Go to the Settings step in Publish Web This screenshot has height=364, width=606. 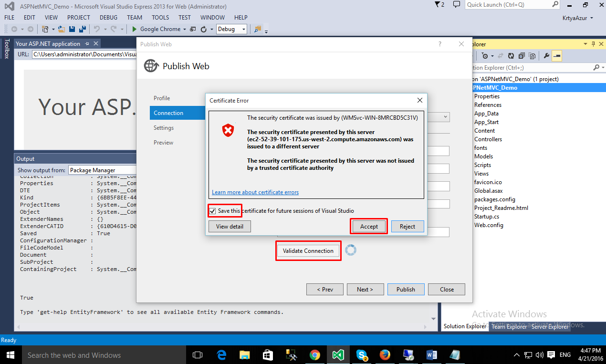[x=164, y=128]
